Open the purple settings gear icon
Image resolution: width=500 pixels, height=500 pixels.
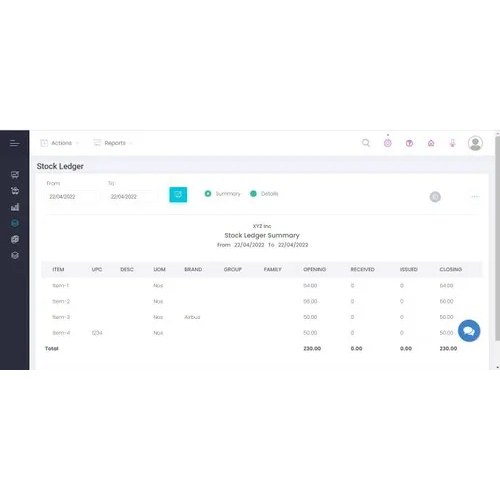pyautogui.click(x=387, y=143)
